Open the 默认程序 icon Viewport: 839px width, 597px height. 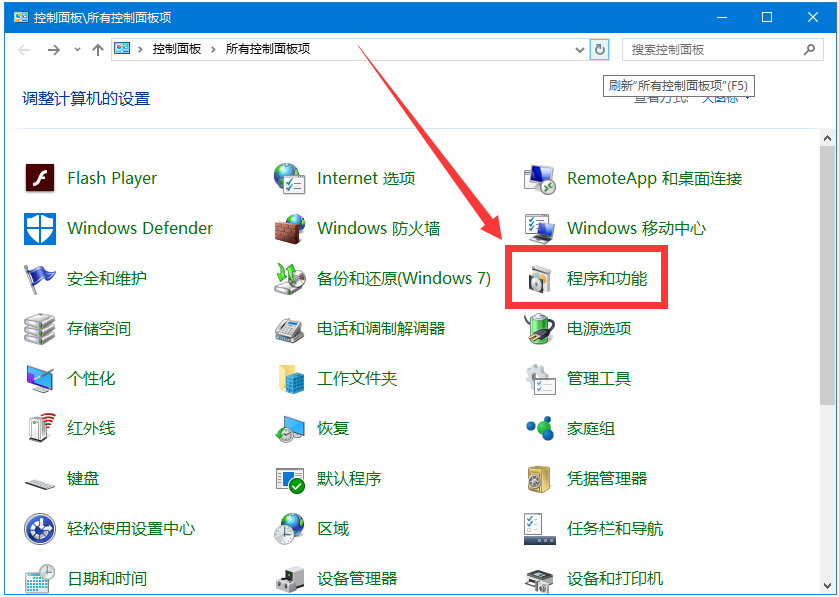[290, 480]
